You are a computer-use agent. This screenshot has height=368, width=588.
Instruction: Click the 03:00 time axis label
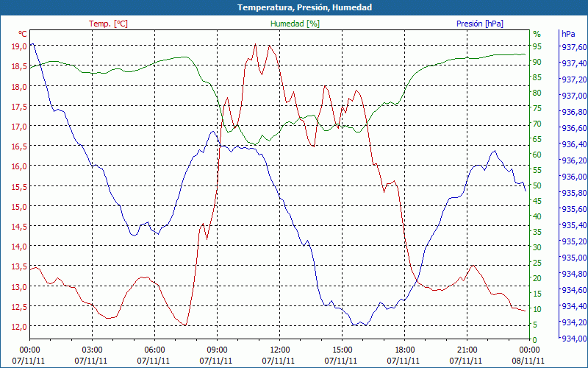tap(93, 350)
